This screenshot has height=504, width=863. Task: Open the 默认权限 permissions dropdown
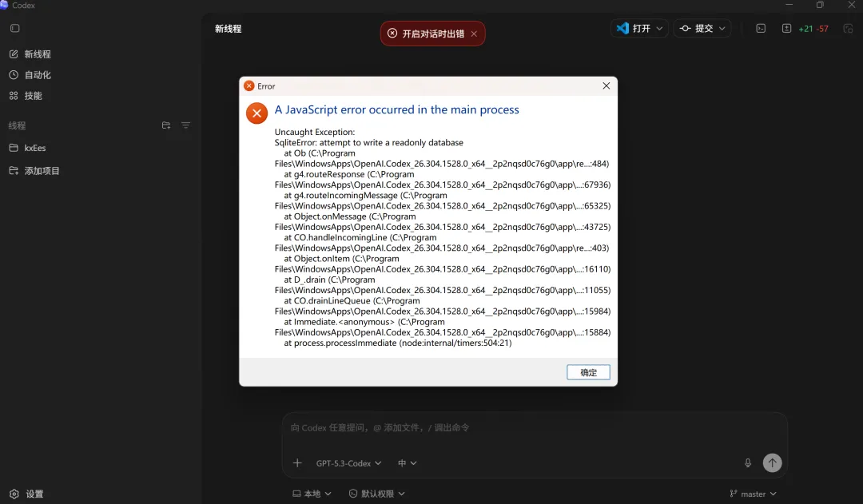point(377,494)
